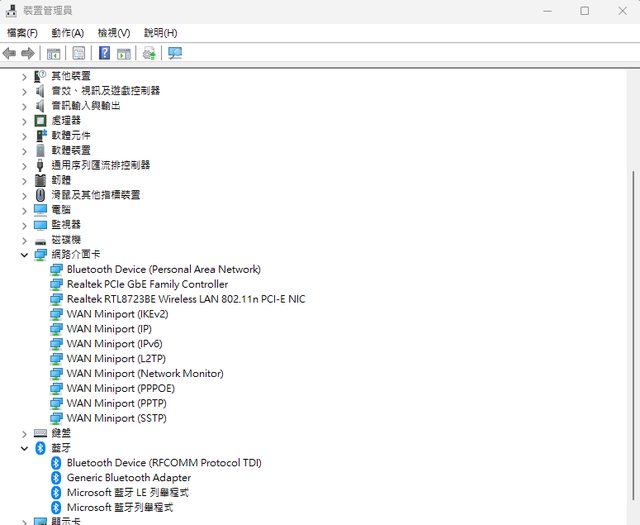Open the 動作(A) Action menu
640x525 pixels.
pos(68,33)
